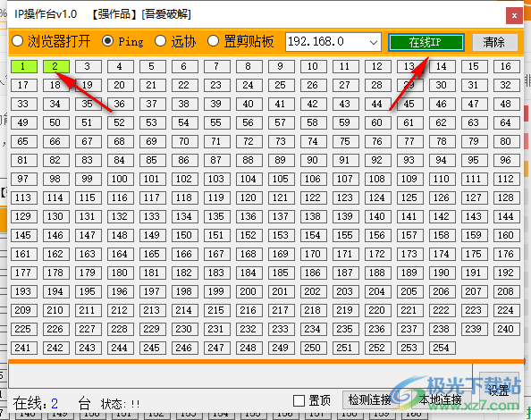Click the 本地连接 button

[440, 400]
